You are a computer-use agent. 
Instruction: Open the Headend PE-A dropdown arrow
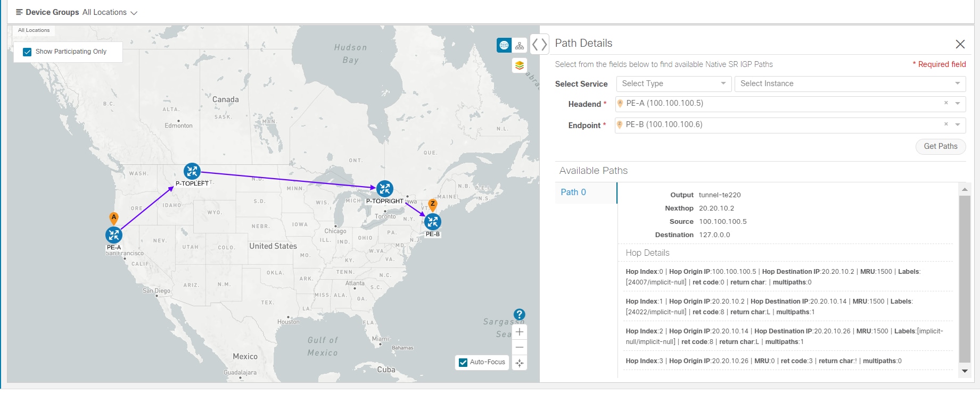click(958, 104)
